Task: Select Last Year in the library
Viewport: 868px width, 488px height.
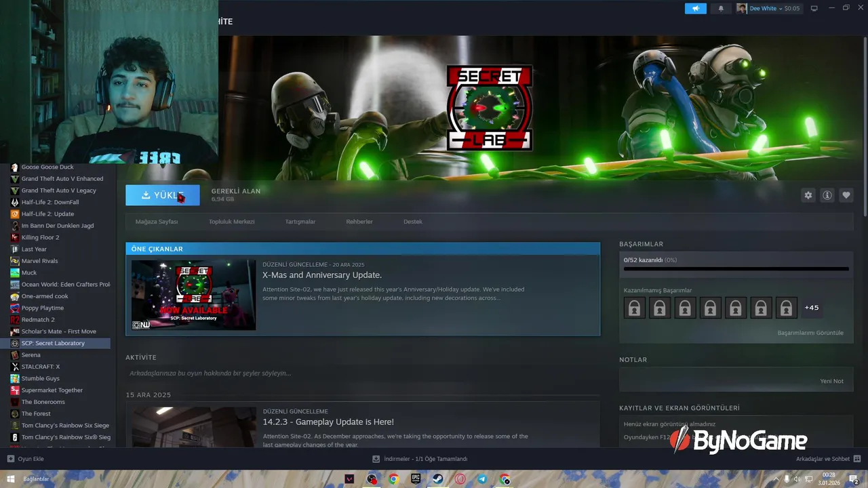Action: pyautogui.click(x=34, y=249)
